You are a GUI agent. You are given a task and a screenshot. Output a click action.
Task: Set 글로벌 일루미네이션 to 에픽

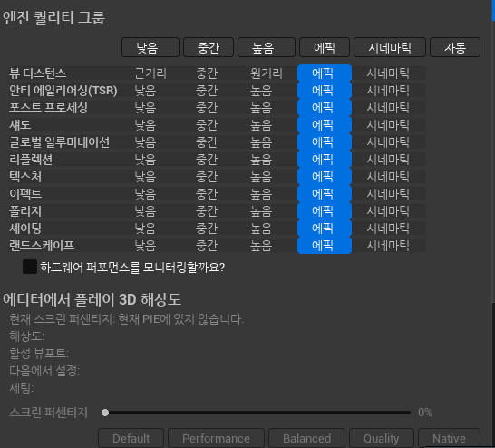pos(325,142)
